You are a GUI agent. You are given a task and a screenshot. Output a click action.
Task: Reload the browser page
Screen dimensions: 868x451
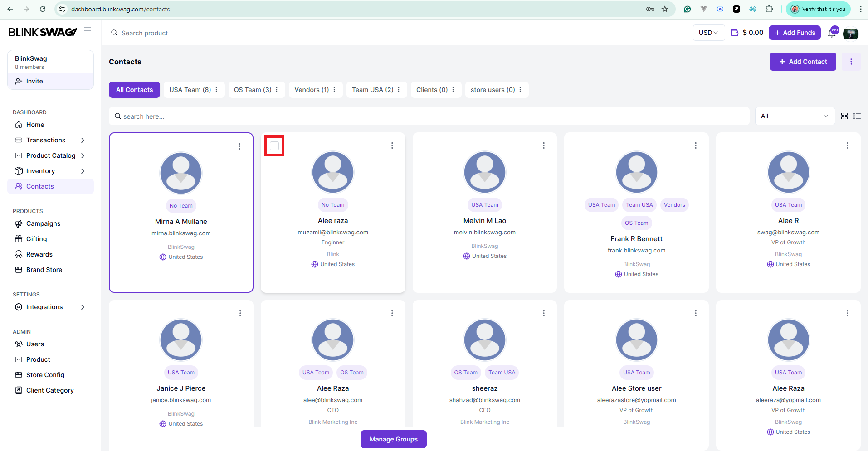43,9
